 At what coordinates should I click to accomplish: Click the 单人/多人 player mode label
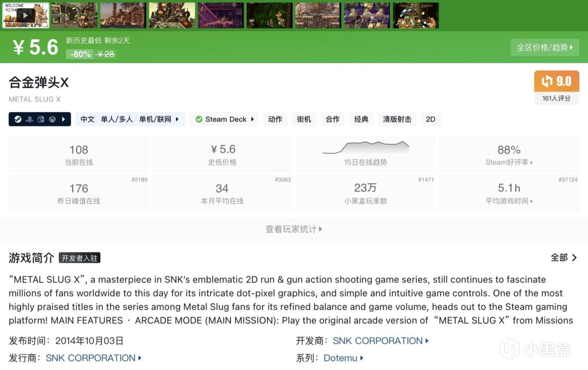pos(117,119)
